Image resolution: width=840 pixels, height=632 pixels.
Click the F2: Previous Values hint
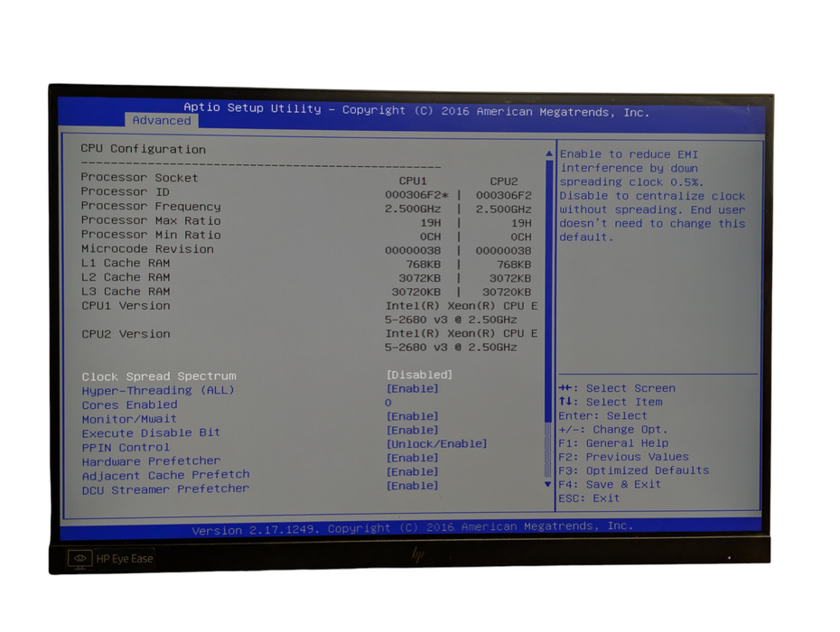(623, 457)
